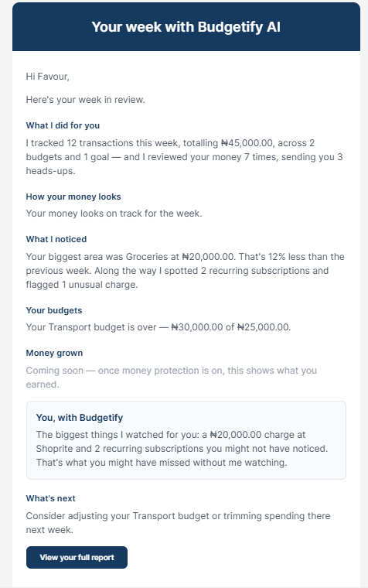Click the money looks on track sentence
Screen dimensions: 368x588
(x=114, y=214)
